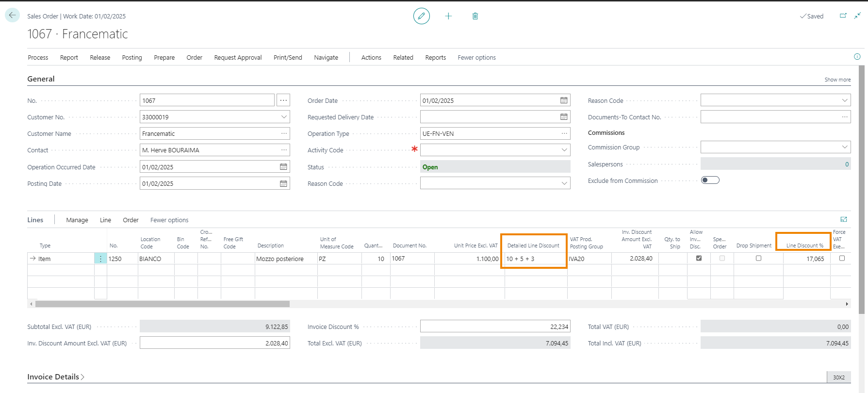Click Detailed Line Discount cell 10 + 5 + 3
Viewport: 868px width, 393px height.
pos(536,259)
